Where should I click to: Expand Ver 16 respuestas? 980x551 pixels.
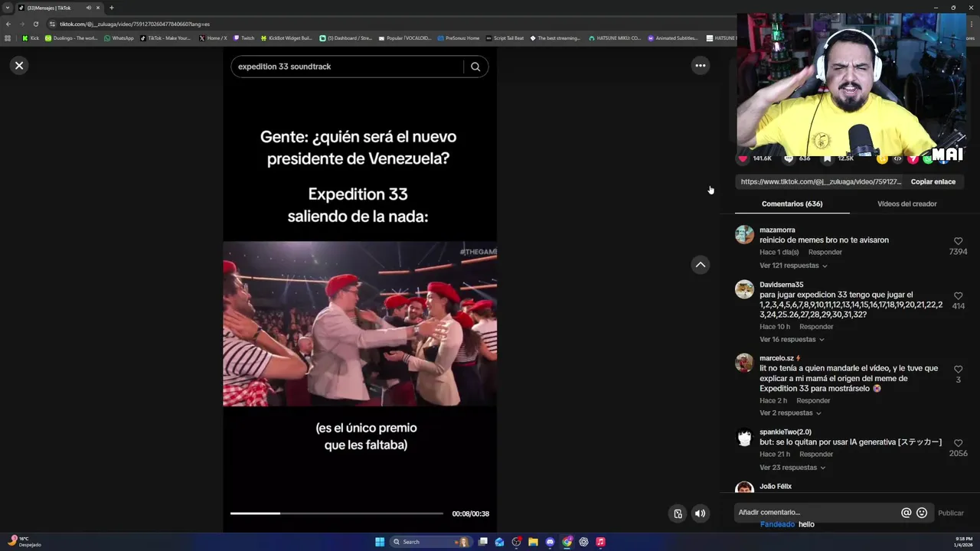pos(792,339)
